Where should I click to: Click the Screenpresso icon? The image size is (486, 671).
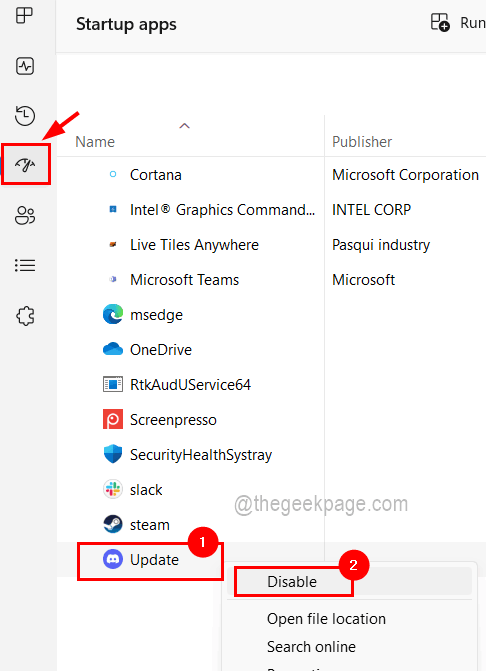pos(113,419)
